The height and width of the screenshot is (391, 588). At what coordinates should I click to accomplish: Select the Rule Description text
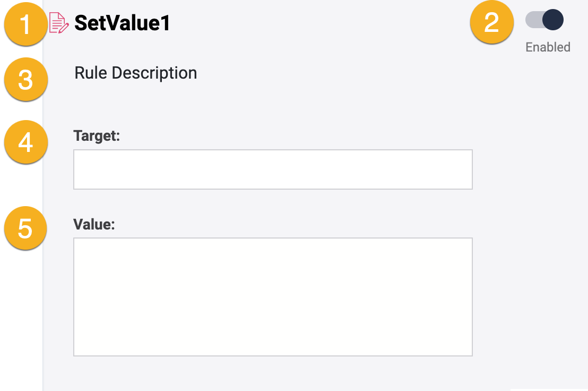(135, 73)
